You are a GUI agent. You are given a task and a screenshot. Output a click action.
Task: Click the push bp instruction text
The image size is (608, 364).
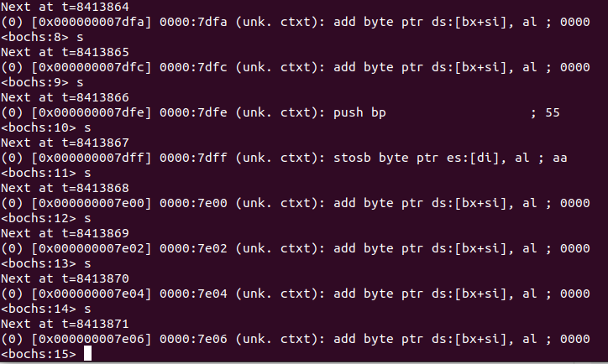pos(359,112)
